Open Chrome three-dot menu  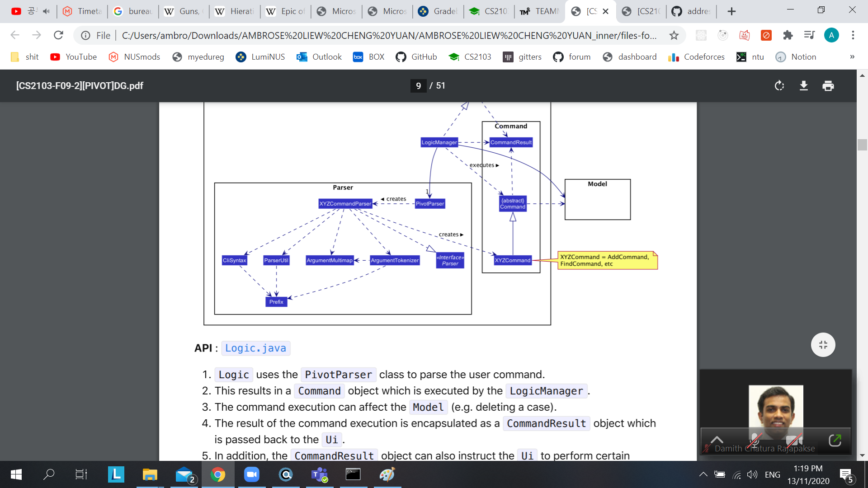coord(853,35)
